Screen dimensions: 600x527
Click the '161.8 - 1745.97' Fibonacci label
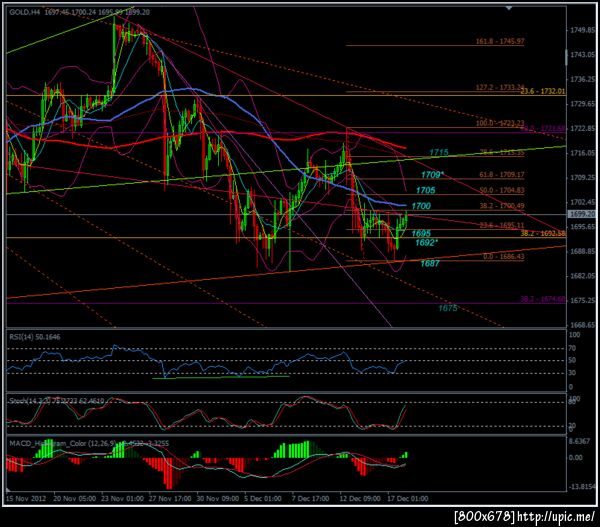[x=500, y=41]
